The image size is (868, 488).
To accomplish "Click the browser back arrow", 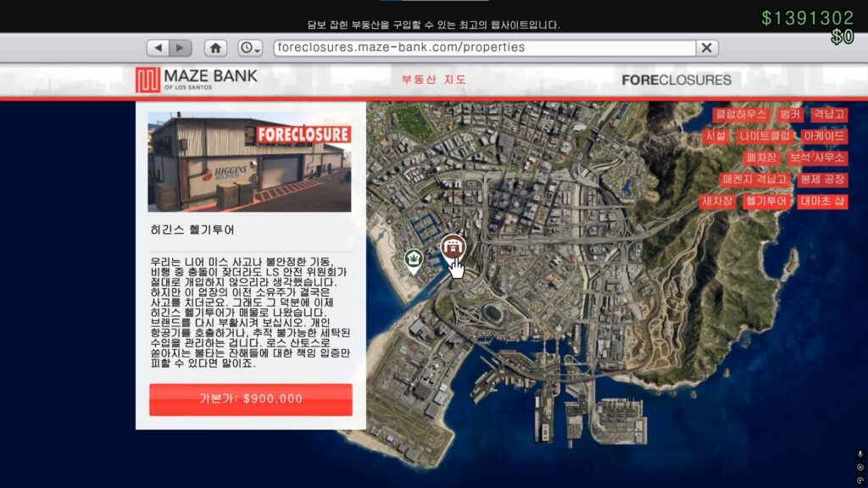I will [x=159, y=48].
